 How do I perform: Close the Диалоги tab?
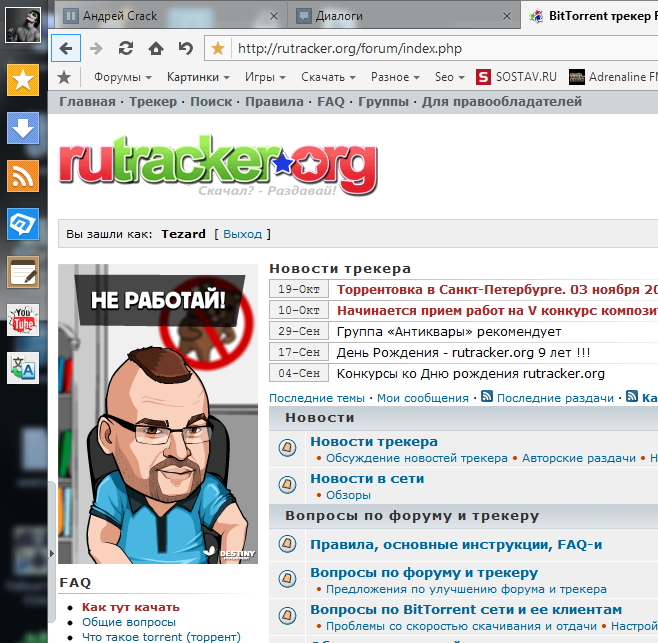tap(507, 16)
